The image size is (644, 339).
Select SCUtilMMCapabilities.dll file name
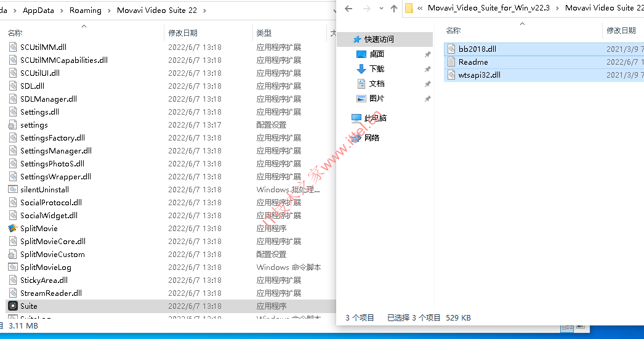[64, 60]
